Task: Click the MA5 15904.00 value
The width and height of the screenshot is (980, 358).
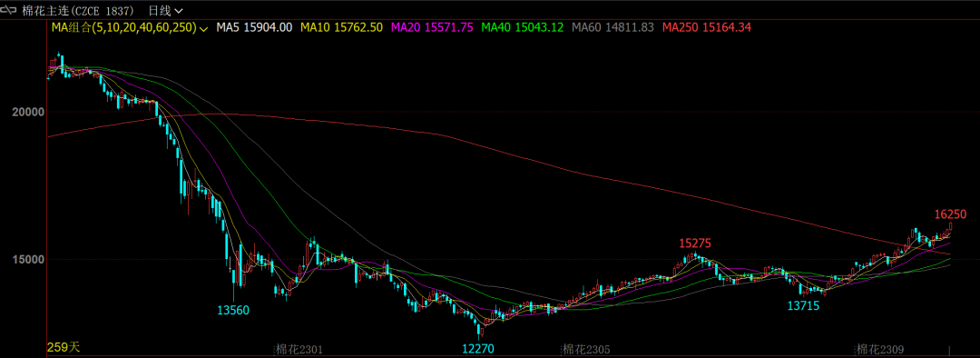Action: [254, 27]
